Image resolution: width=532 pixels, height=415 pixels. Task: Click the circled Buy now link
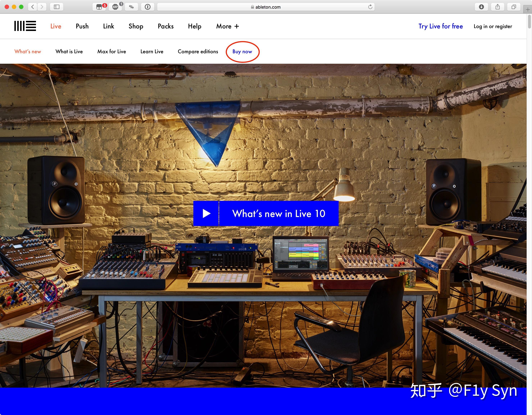pos(242,51)
